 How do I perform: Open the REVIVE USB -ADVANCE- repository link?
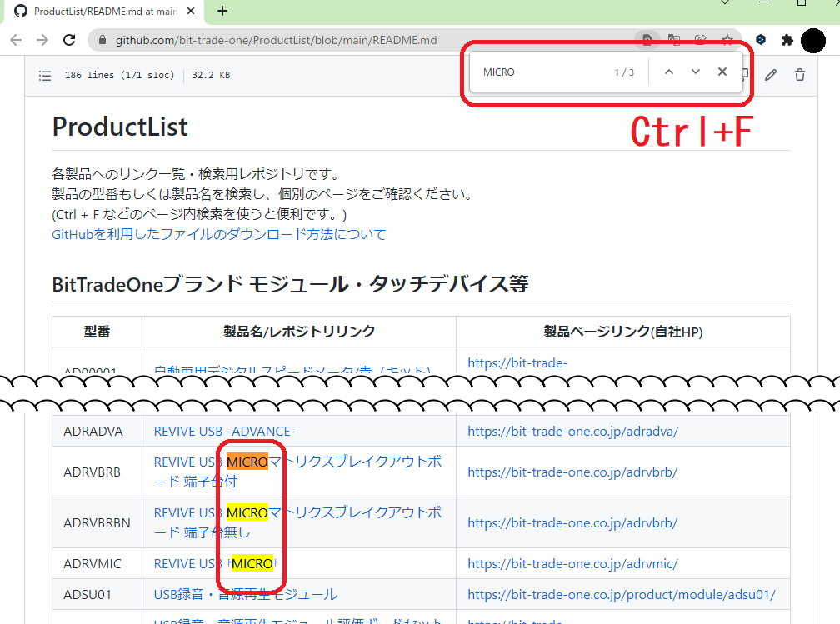(x=224, y=431)
